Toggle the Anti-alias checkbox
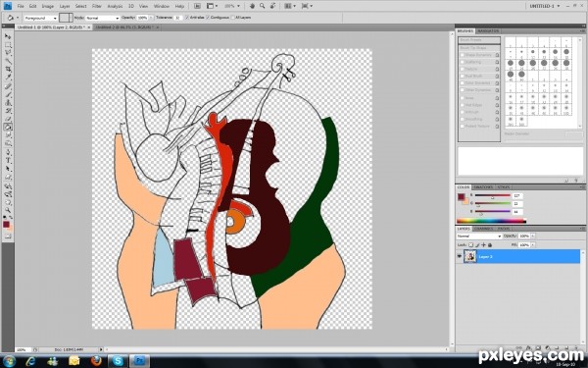This screenshot has width=588, height=368. [x=187, y=18]
